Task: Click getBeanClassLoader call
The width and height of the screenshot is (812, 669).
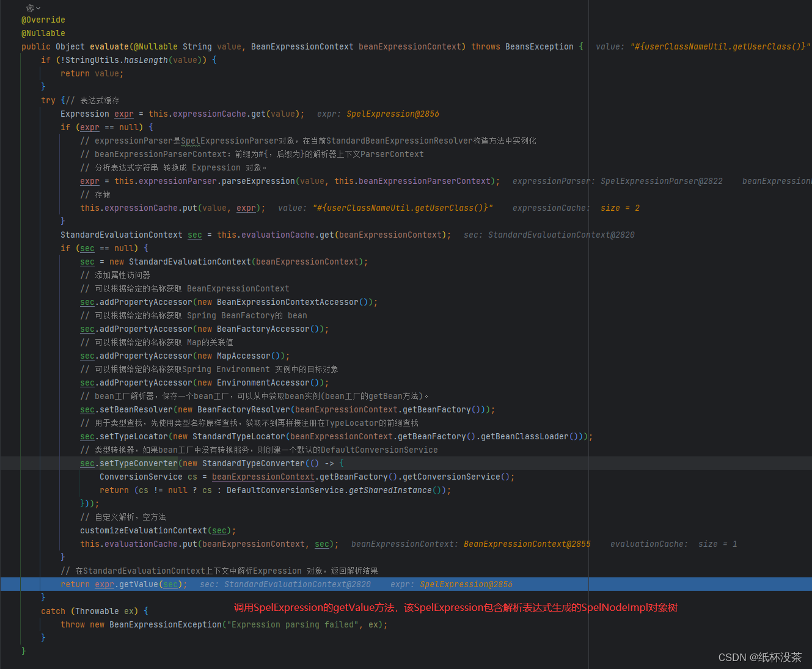Action: (x=525, y=436)
